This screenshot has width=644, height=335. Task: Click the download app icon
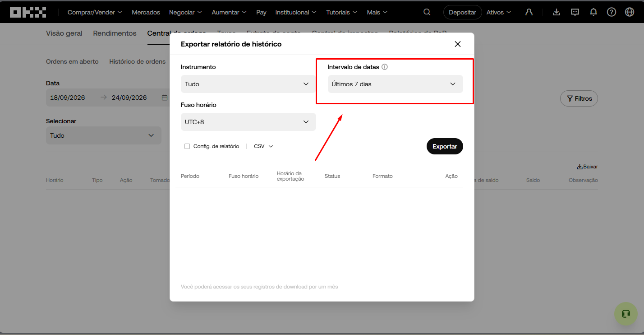(x=557, y=12)
